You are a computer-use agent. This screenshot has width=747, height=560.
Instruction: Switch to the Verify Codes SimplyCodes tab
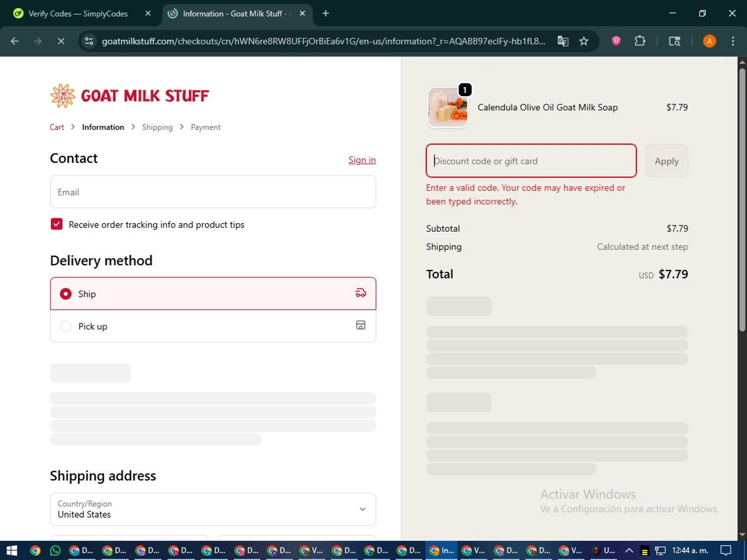(78, 13)
